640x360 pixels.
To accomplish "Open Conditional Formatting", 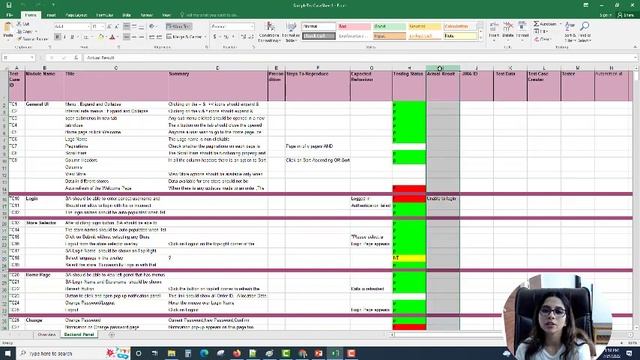I will point(269,32).
